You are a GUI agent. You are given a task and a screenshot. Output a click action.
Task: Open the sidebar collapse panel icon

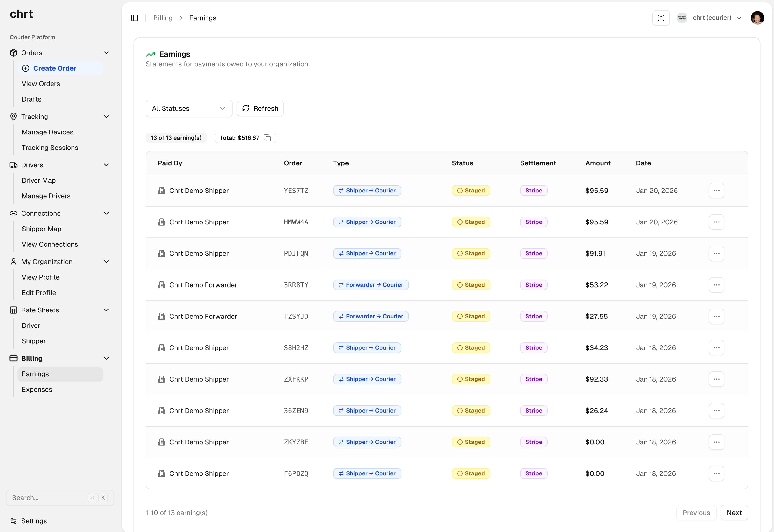[134, 18]
